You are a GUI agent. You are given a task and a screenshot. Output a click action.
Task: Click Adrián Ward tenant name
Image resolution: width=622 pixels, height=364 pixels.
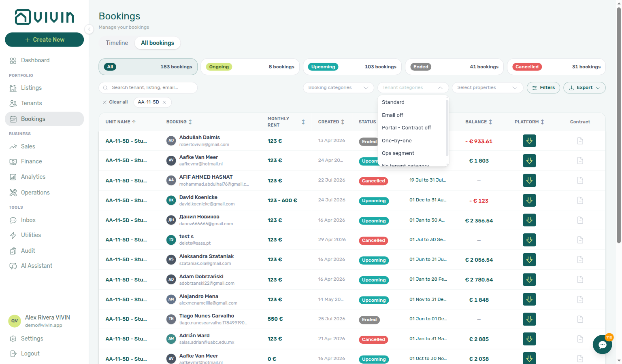[x=194, y=336]
